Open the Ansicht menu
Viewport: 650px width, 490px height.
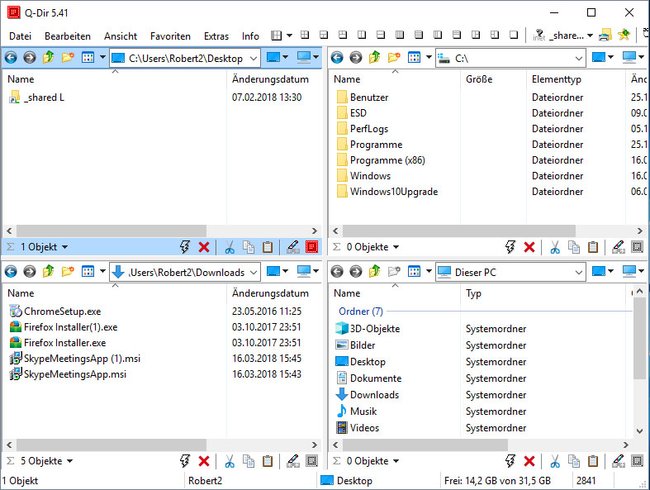[121, 36]
